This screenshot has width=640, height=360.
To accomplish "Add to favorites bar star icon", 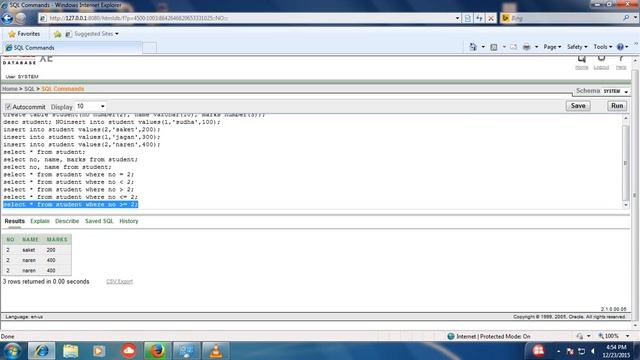I will (x=58, y=34).
